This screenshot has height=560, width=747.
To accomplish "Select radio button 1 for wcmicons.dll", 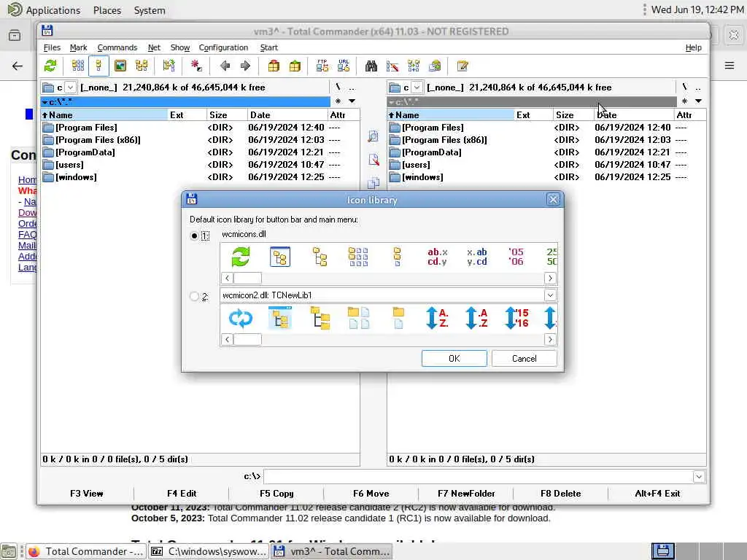I will [x=194, y=236].
